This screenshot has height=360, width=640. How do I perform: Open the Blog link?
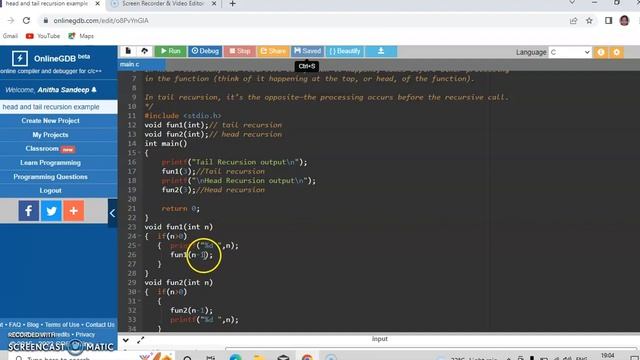tap(33, 325)
